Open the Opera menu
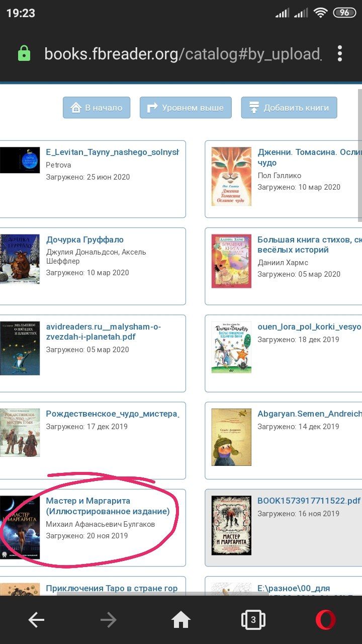 point(326,620)
